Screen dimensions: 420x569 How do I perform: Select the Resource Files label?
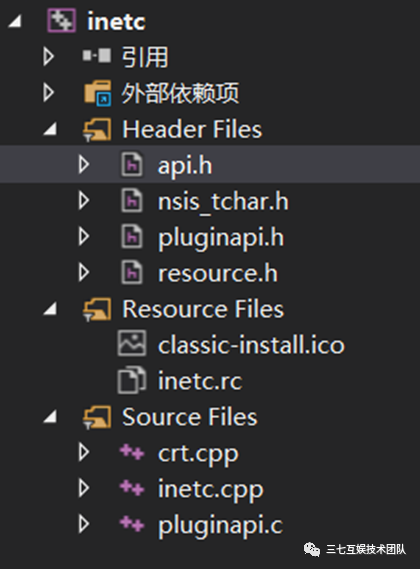203,309
